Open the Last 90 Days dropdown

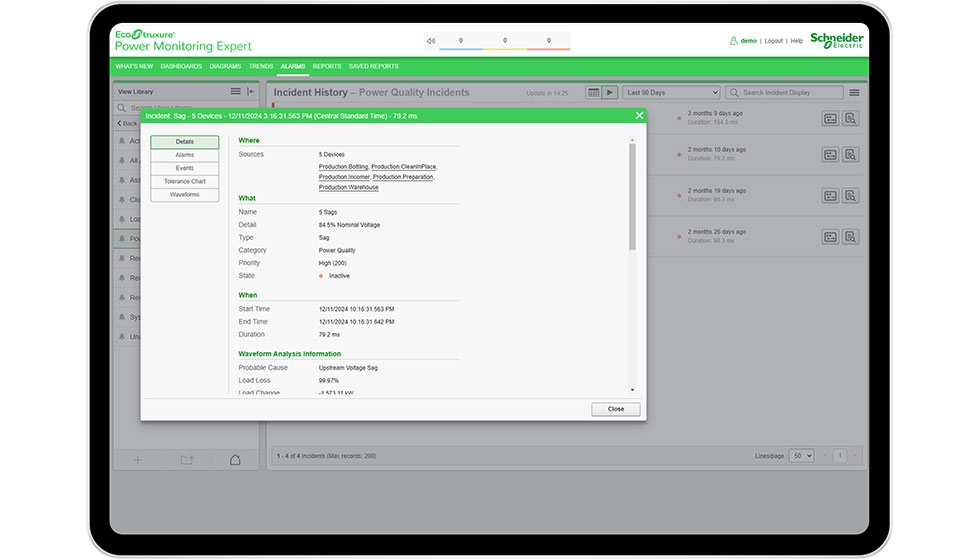(671, 93)
